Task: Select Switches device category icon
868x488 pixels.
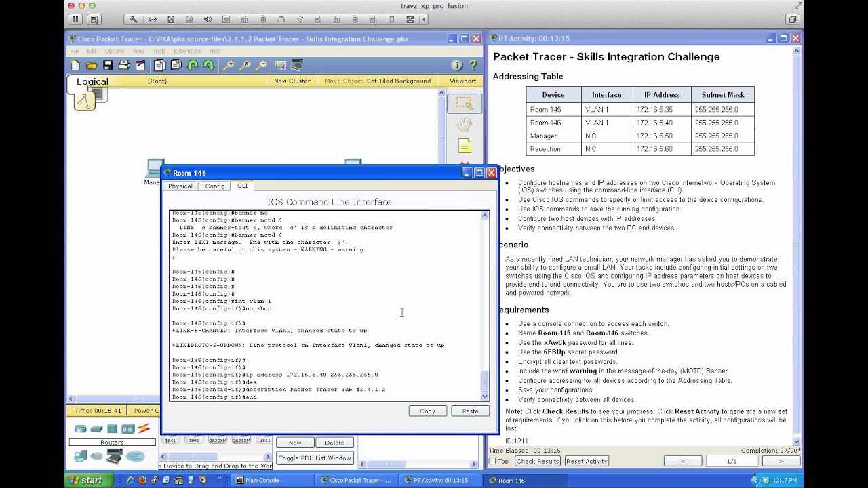Action: 96,429
